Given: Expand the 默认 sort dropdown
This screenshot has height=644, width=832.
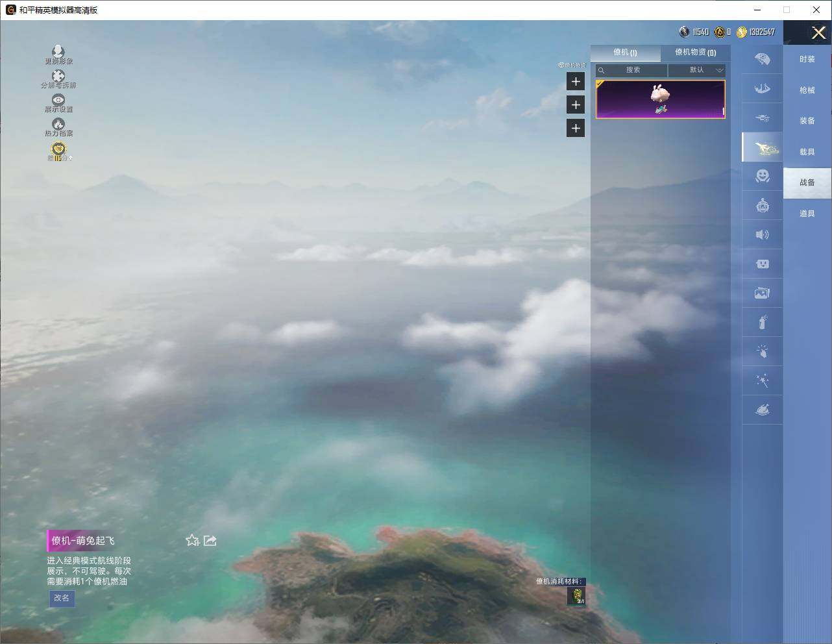Looking at the screenshot, I should [697, 70].
